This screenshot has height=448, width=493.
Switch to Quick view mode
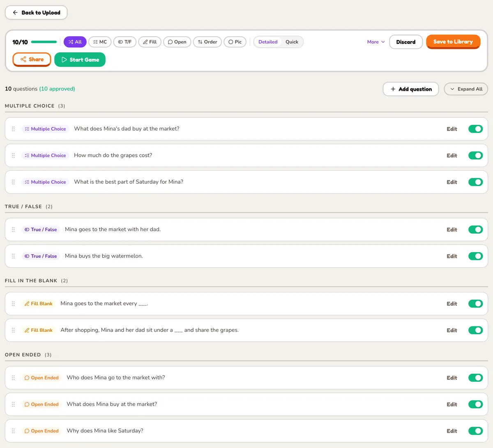click(292, 42)
